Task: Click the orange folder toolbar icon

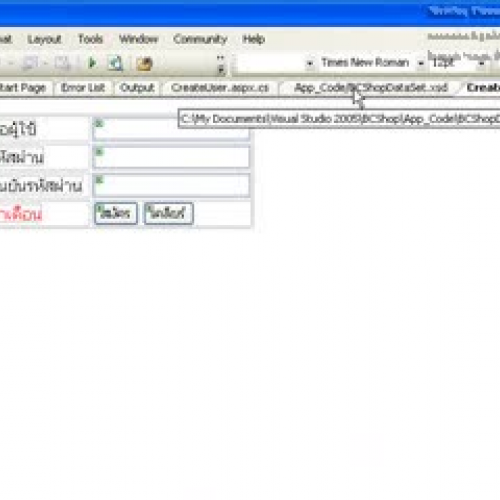Action: (x=144, y=64)
